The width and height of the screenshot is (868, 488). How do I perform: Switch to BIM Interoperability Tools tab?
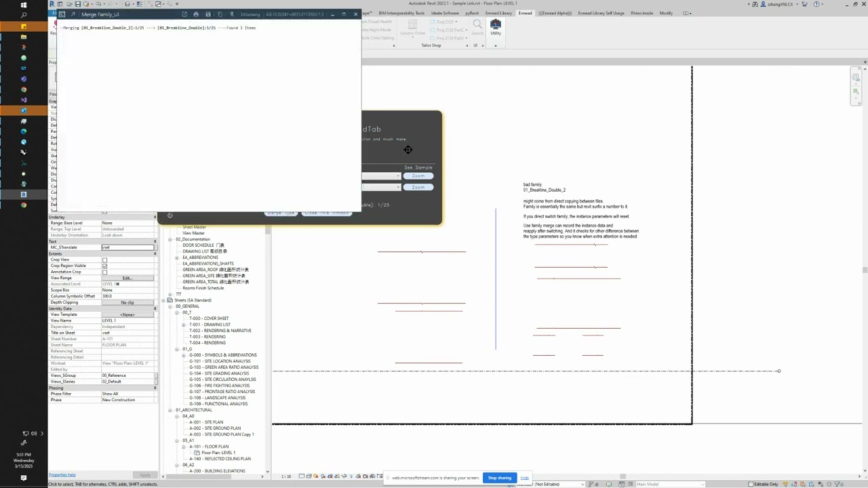401,13
